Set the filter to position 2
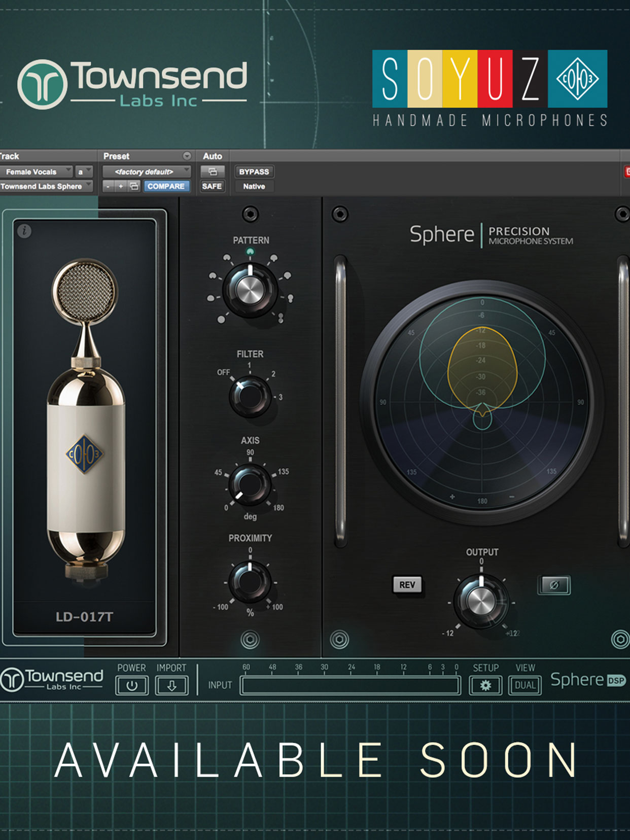Screen dimensions: 630x840 pos(273,374)
